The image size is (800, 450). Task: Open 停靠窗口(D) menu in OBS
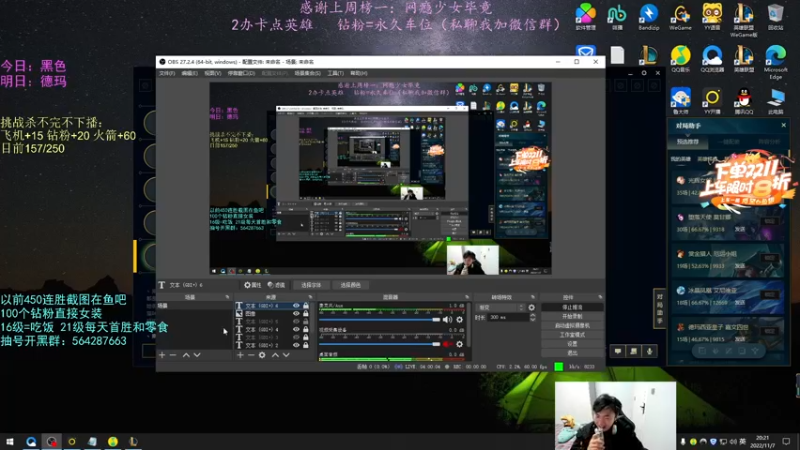(241, 73)
